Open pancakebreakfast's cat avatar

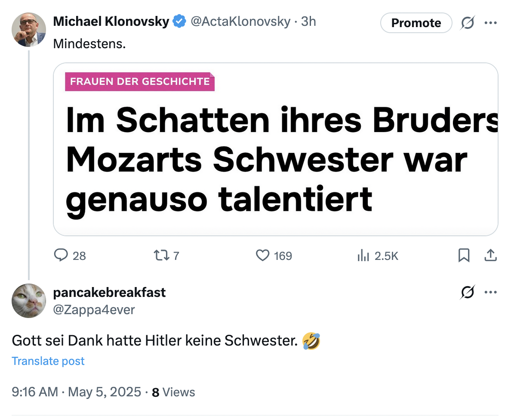(29, 300)
